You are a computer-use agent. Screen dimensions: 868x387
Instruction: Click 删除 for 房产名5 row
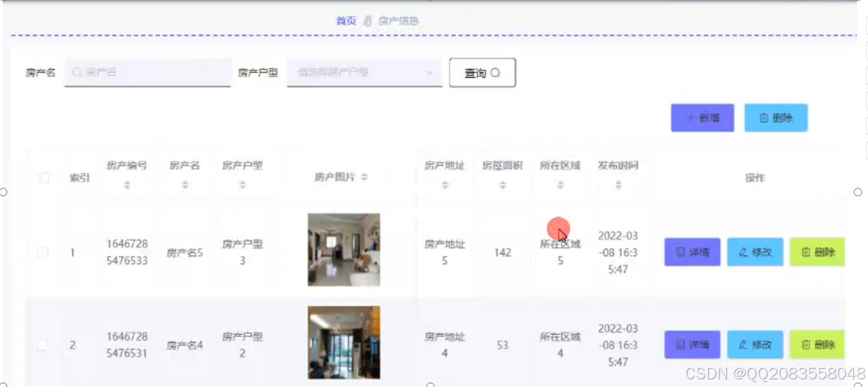[817, 252]
